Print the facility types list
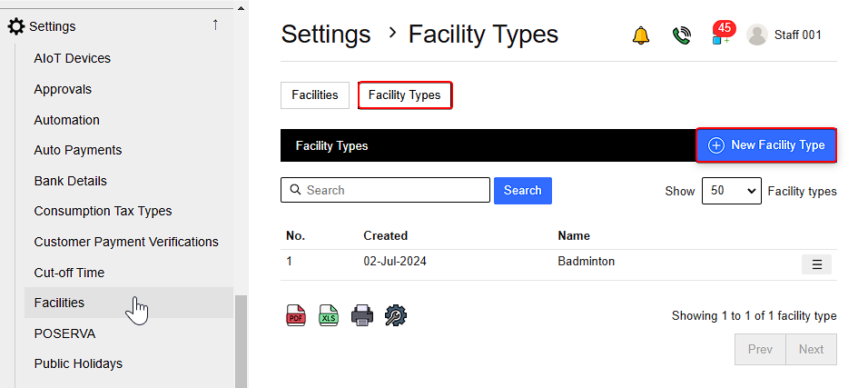The width and height of the screenshot is (868, 388). click(x=362, y=315)
